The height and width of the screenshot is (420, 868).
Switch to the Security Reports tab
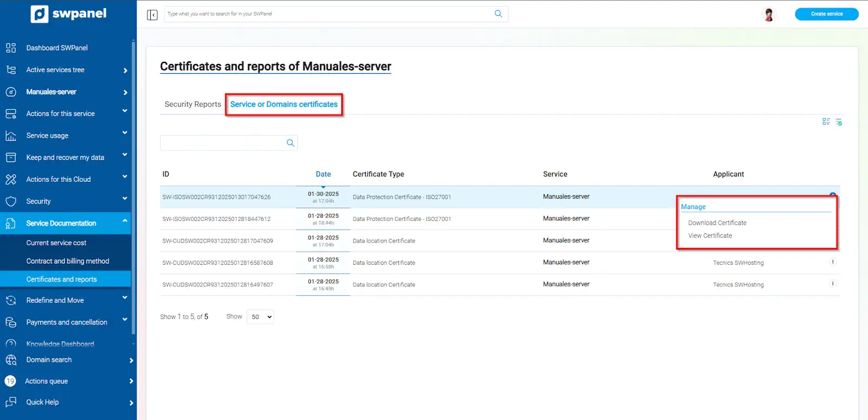(193, 104)
